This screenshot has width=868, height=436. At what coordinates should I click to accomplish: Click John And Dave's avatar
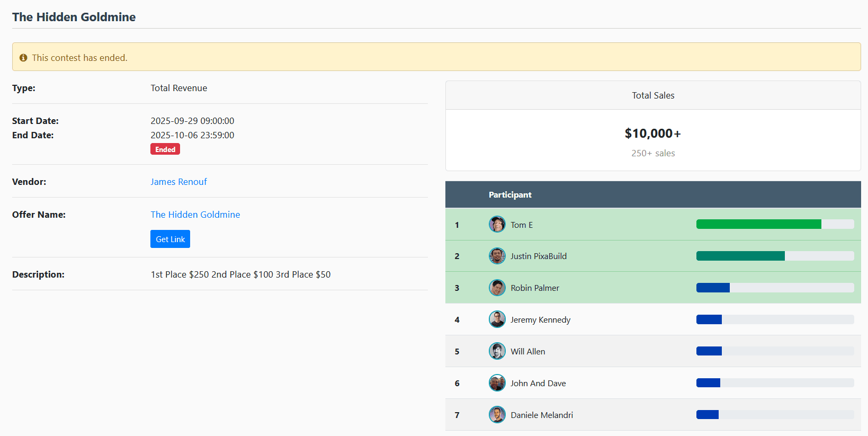point(497,383)
